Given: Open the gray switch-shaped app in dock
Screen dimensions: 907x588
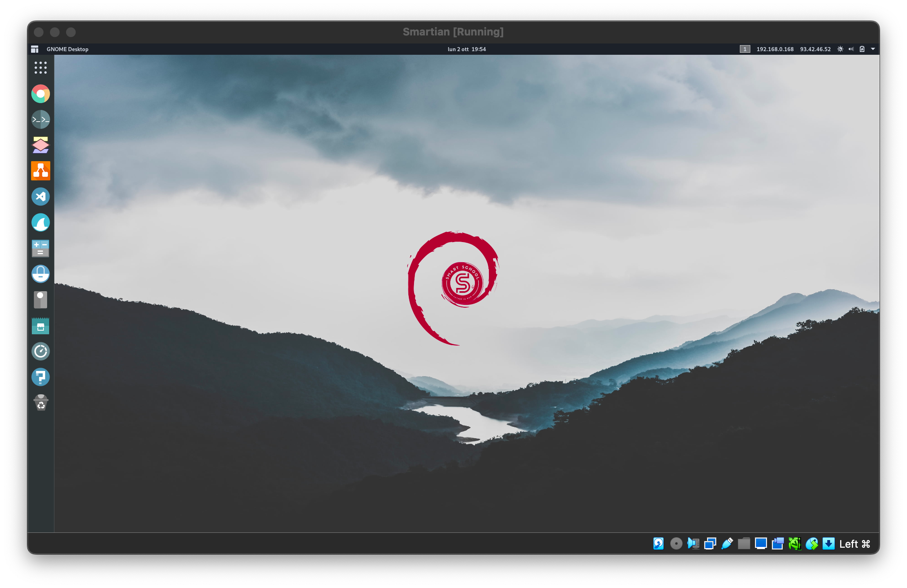Looking at the screenshot, I should [41, 300].
